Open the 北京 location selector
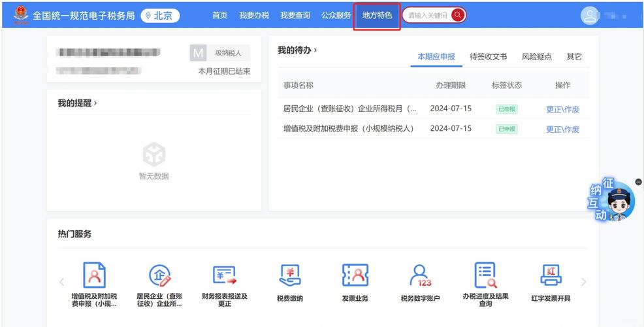644x327 pixels. (160, 16)
